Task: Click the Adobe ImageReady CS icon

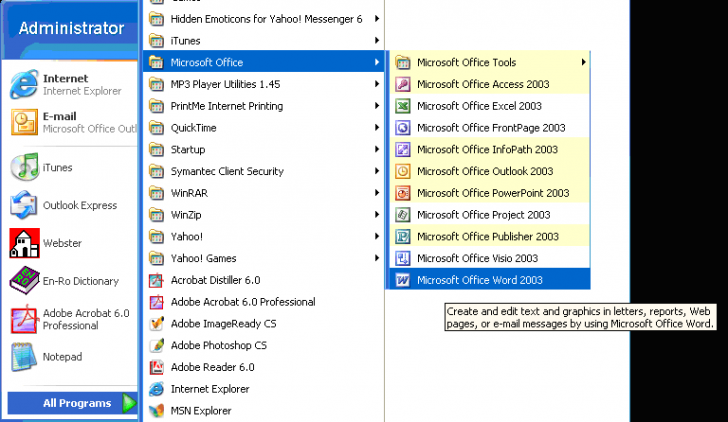Action: [156, 324]
